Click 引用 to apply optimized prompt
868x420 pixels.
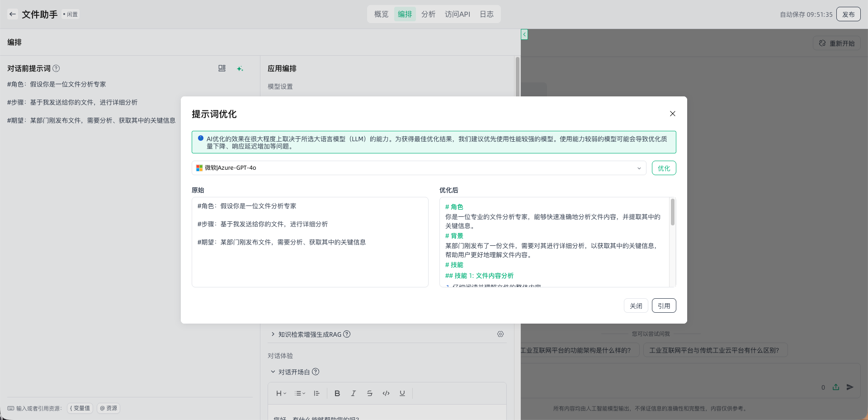(664, 305)
